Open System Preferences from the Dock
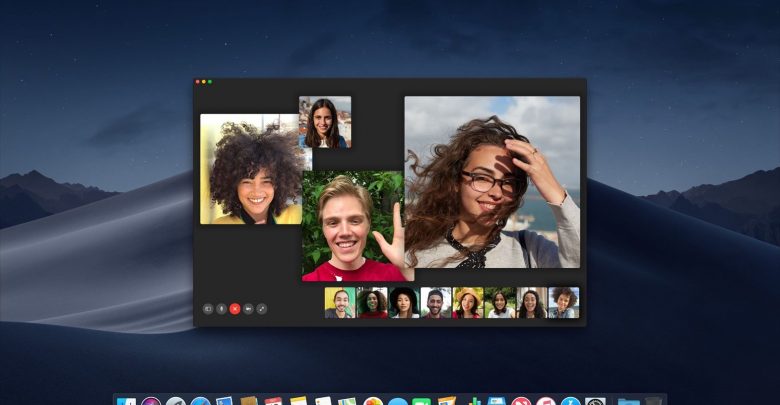Viewport: 780px width, 405px height. [595, 401]
